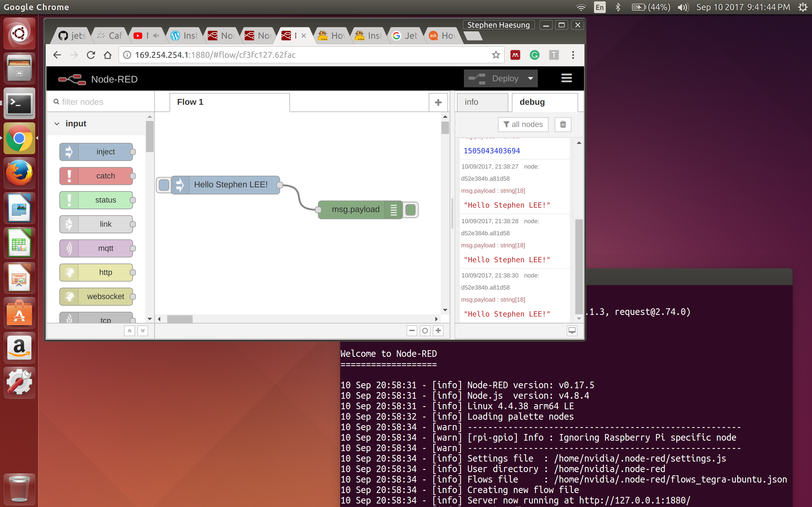The height and width of the screenshot is (507, 812).
Task: Switch to the debug sidebar tab
Action: pos(545,102)
